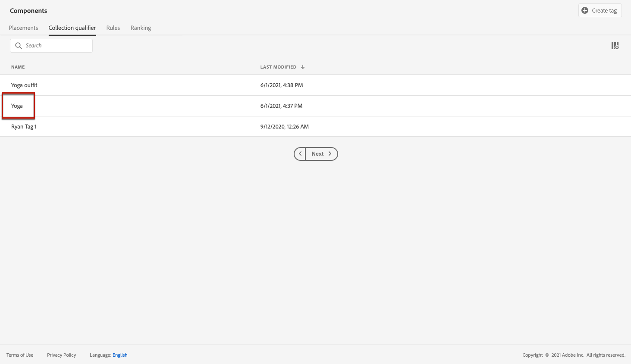Open the Yoga outfit tag
Viewport: 631px width, 364px height.
[x=24, y=85]
